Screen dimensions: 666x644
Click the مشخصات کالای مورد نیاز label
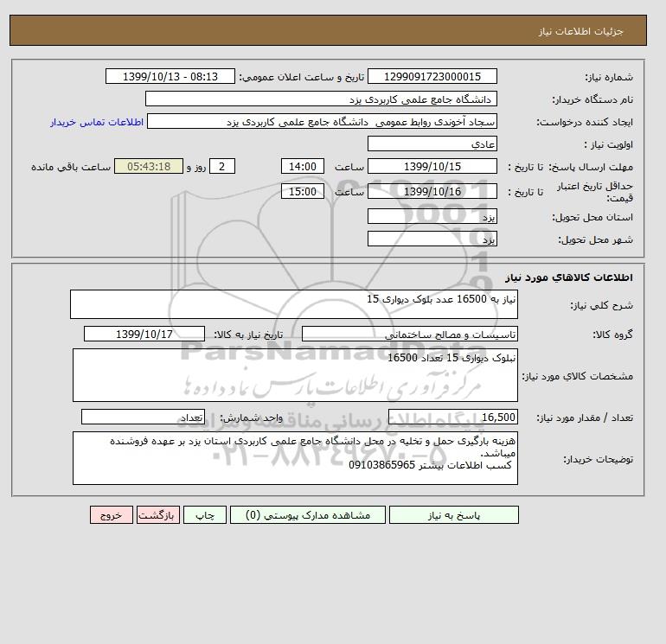click(578, 376)
